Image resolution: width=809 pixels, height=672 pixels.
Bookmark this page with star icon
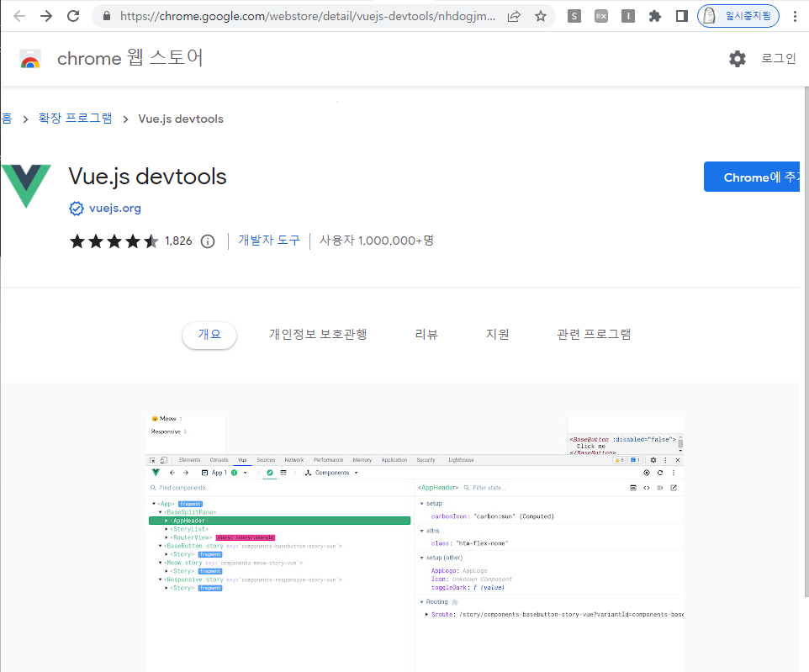540,16
